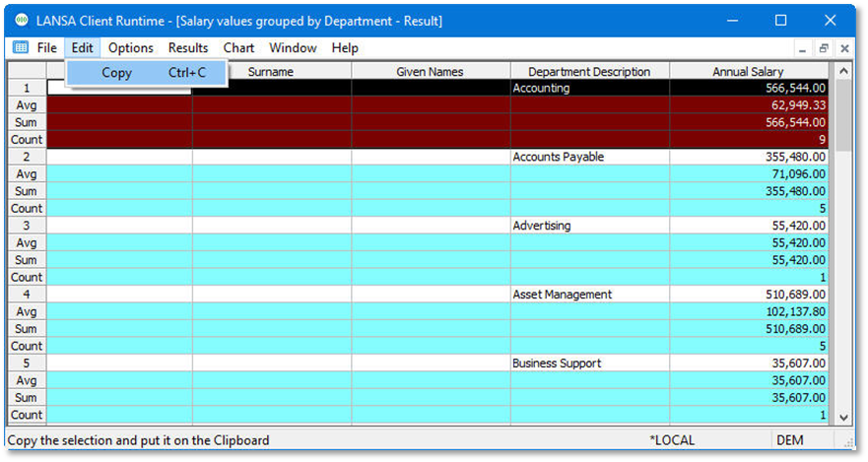Click the top-left corner select-all cell
This screenshot has height=462, width=868.
[x=27, y=71]
